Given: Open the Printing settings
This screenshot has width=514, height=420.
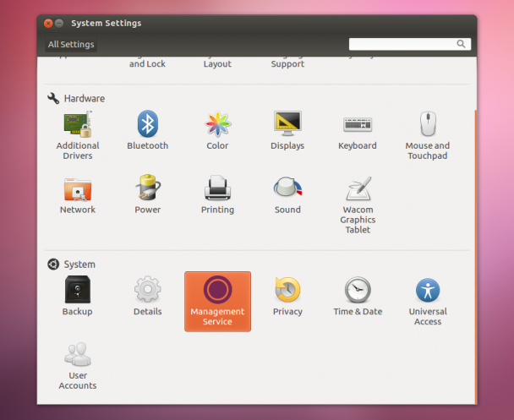Looking at the screenshot, I should (x=217, y=194).
